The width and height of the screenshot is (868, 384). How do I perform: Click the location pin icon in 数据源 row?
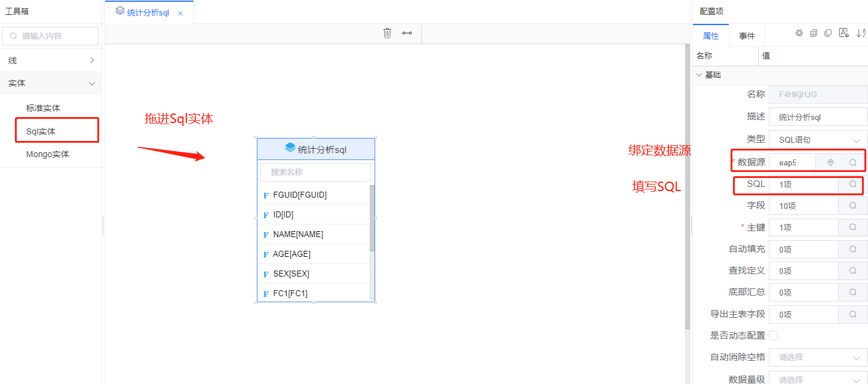click(x=830, y=162)
